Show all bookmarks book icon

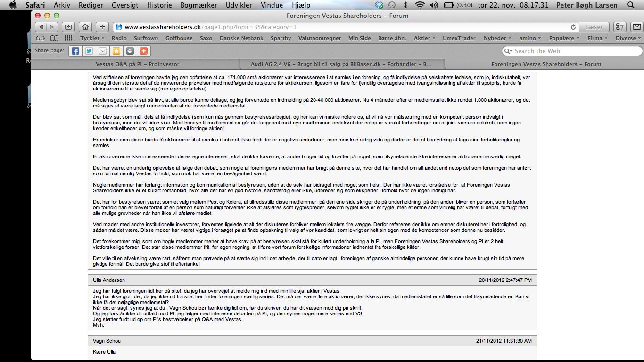click(55, 38)
